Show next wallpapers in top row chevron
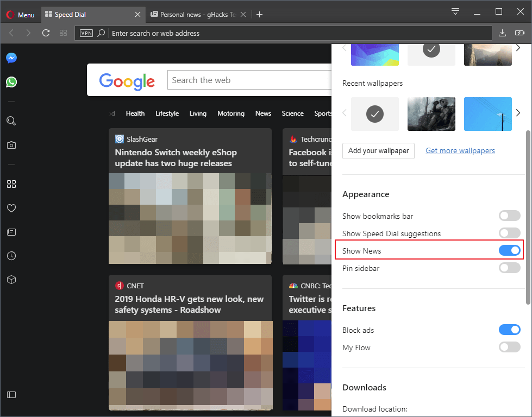The width and height of the screenshot is (532, 417). pyautogui.click(x=518, y=48)
